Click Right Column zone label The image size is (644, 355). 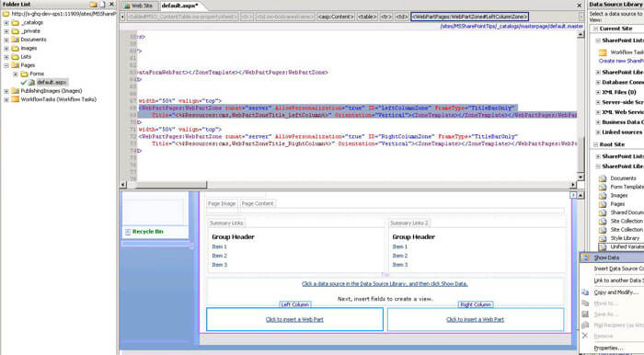pyautogui.click(x=476, y=304)
